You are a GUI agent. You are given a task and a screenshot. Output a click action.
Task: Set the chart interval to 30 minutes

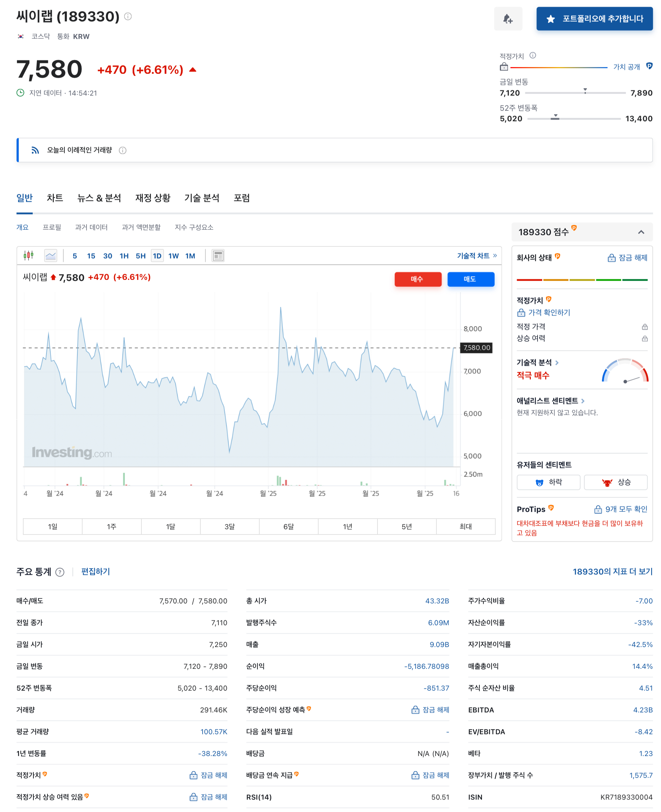[x=108, y=256]
